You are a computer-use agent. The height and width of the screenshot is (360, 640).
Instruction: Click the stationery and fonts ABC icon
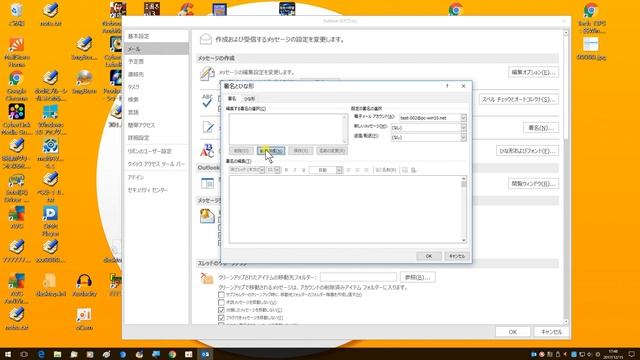pos(207,150)
